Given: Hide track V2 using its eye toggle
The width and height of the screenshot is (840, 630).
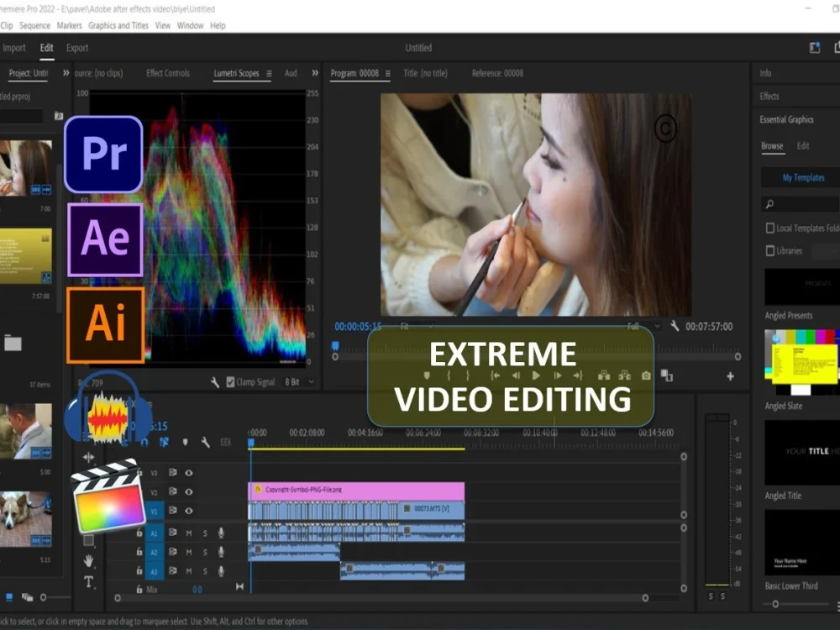Looking at the screenshot, I should pos(189,492).
